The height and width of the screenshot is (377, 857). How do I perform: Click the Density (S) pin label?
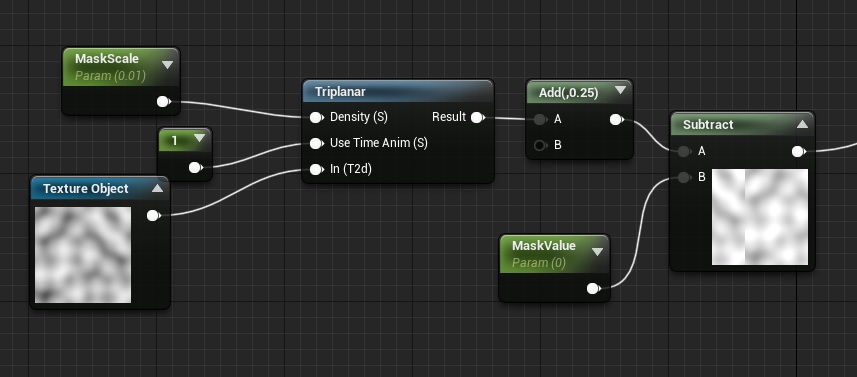click(359, 117)
